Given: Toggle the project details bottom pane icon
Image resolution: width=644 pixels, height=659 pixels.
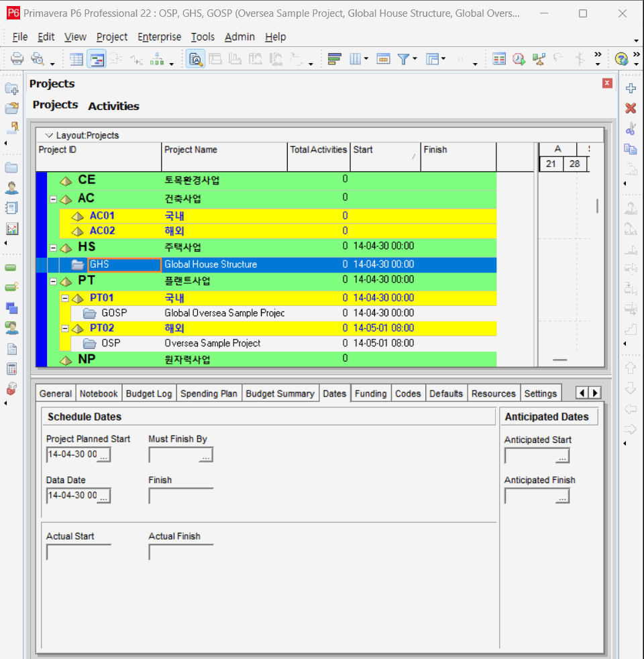Looking at the screenshot, I should pyautogui.click(x=196, y=59).
